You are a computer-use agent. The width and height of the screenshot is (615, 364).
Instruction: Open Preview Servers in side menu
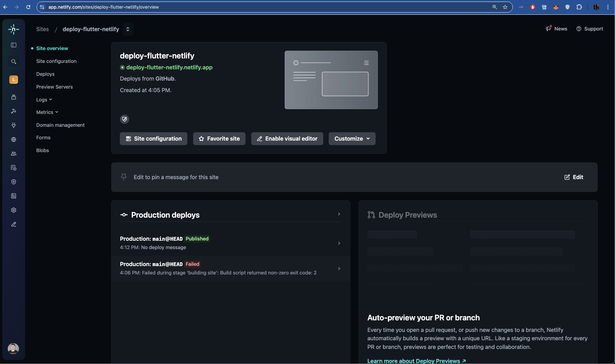point(54,87)
